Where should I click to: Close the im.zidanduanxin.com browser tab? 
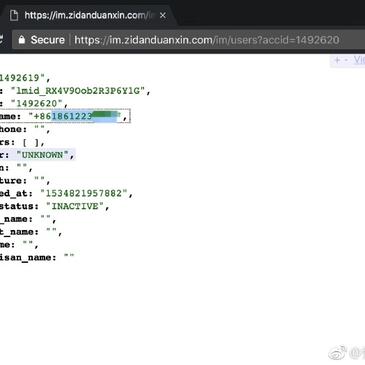(x=163, y=15)
